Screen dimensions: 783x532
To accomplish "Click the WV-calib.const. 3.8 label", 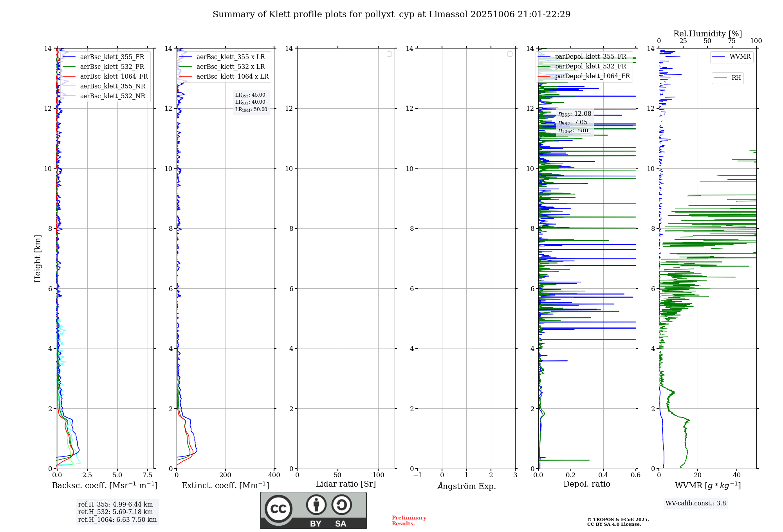I will click(x=695, y=503).
